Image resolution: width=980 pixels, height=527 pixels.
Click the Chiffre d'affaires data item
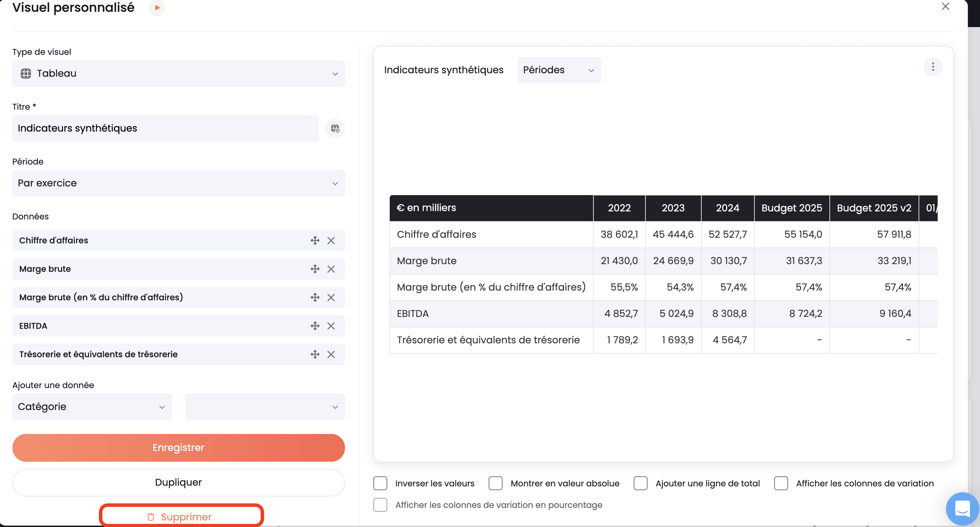click(x=178, y=241)
